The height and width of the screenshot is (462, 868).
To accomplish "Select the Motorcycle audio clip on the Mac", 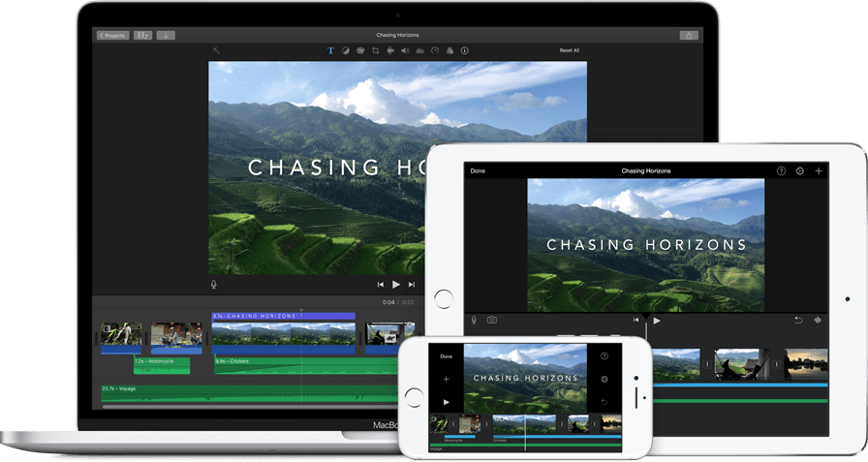I will pos(161,363).
